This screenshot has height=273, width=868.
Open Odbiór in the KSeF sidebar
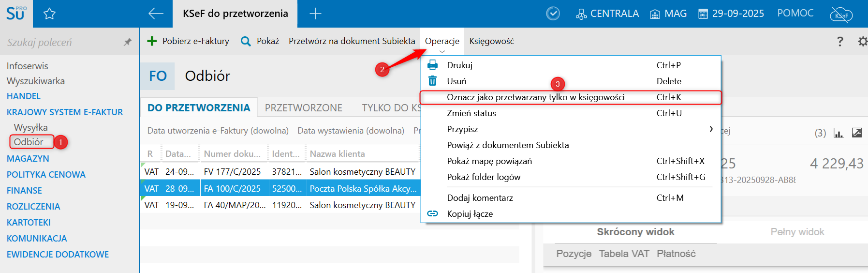tap(29, 142)
